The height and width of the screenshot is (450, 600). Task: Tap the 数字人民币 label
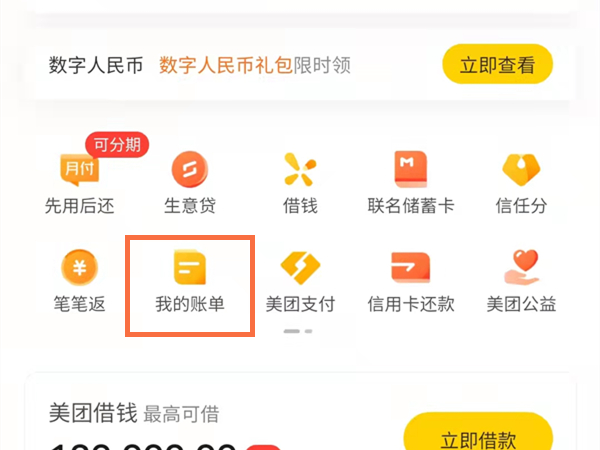(x=96, y=65)
